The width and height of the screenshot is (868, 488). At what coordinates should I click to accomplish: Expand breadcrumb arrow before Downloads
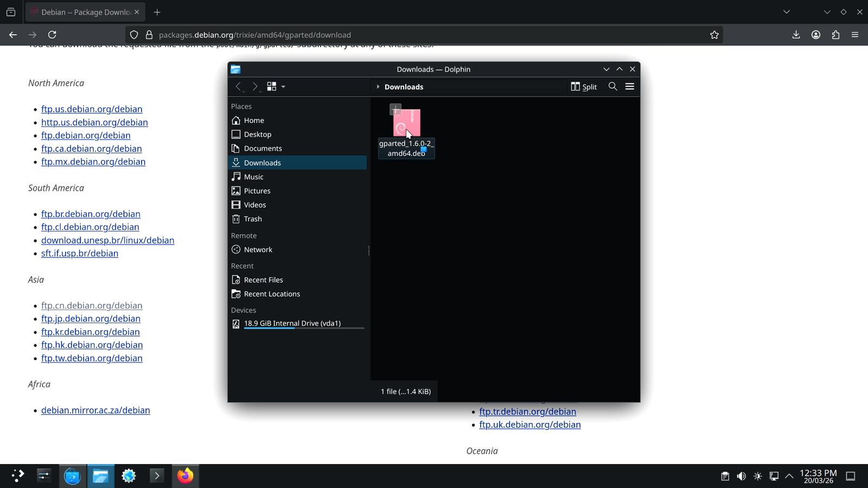[378, 87]
